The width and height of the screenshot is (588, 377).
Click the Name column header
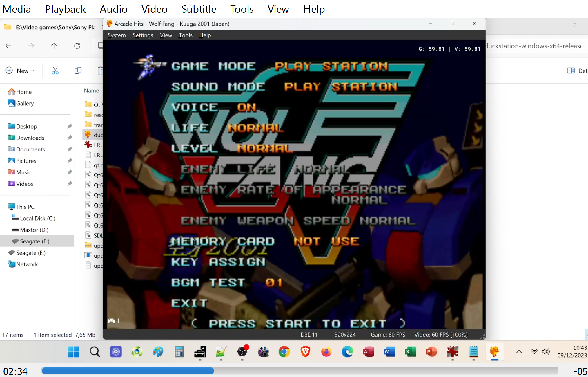point(91,91)
